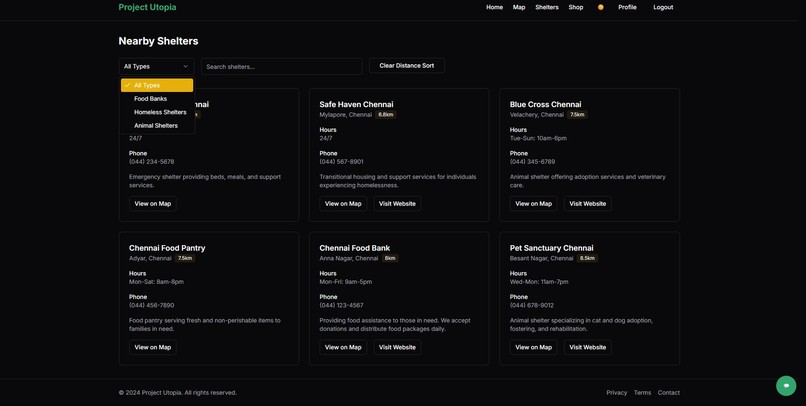Click the Safe Haven Chennai card title

click(x=356, y=104)
